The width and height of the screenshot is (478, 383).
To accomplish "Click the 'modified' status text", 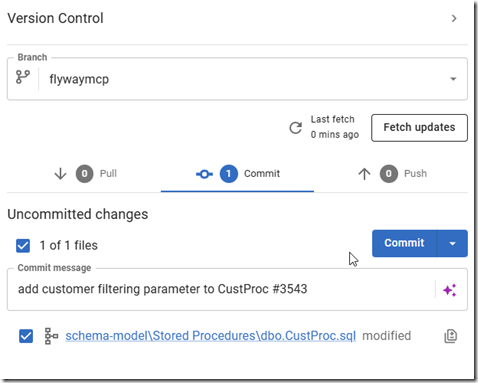I will point(387,336).
